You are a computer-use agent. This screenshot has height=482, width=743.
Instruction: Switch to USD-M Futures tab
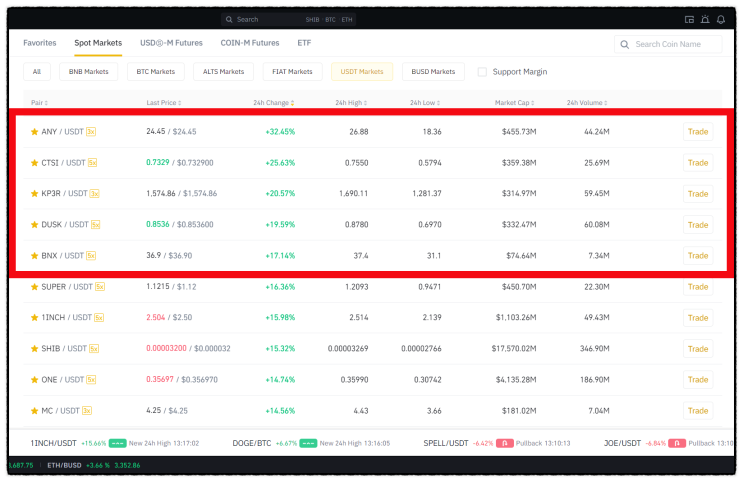click(171, 43)
